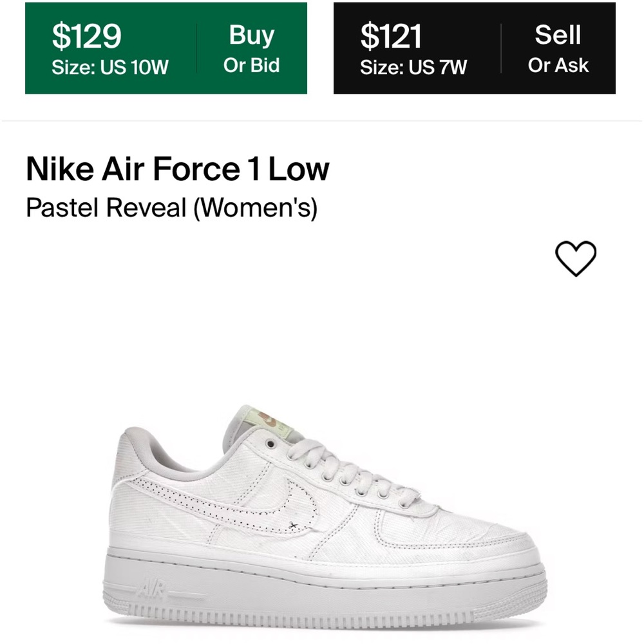This screenshot has height=644, width=644.
Task: Click the $121 price in black button
Action: tap(391, 36)
